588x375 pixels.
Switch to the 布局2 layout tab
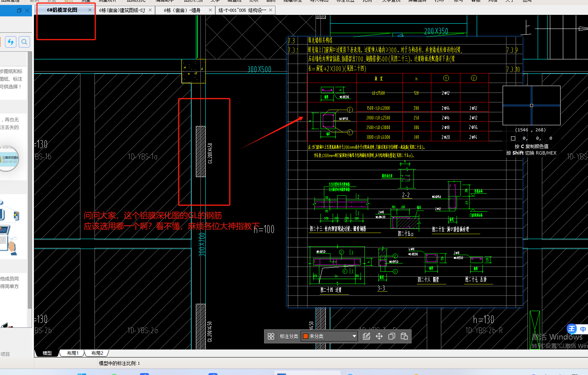tap(97, 353)
